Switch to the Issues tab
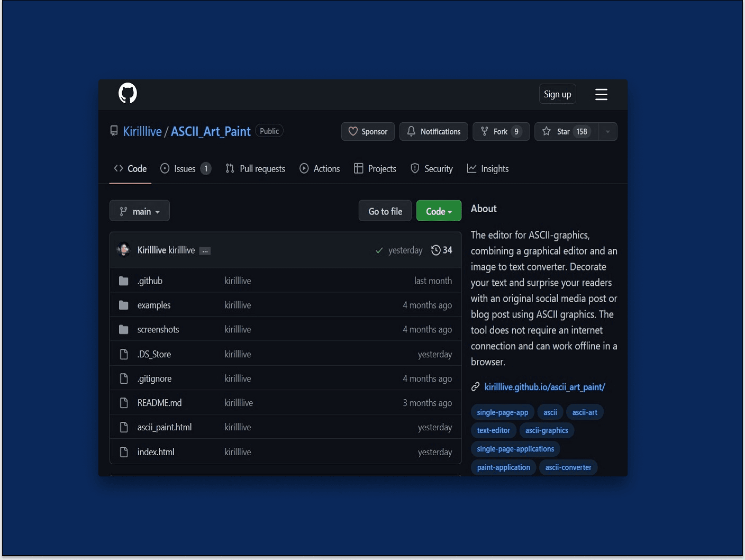Screen dimensions: 745x560 coord(186,169)
